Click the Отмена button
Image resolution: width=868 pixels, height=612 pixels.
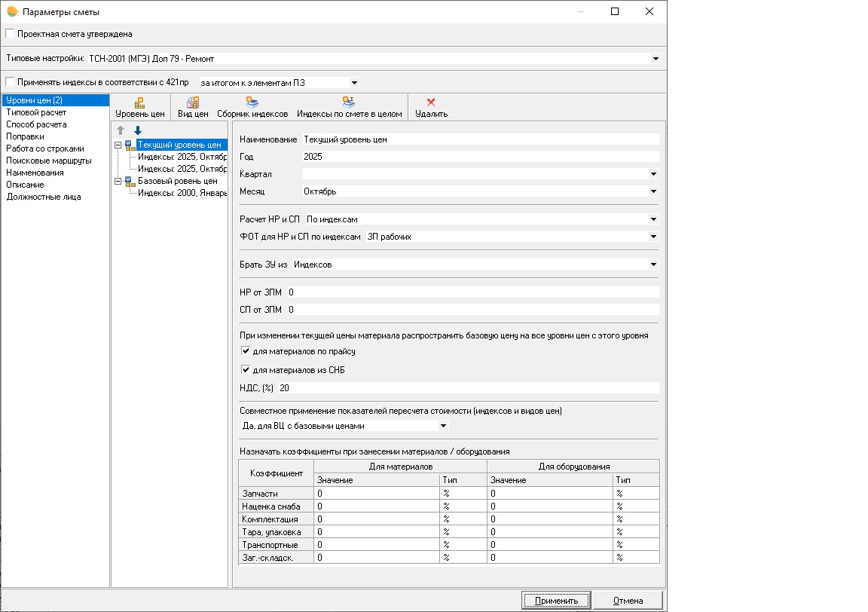click(627, 601)
